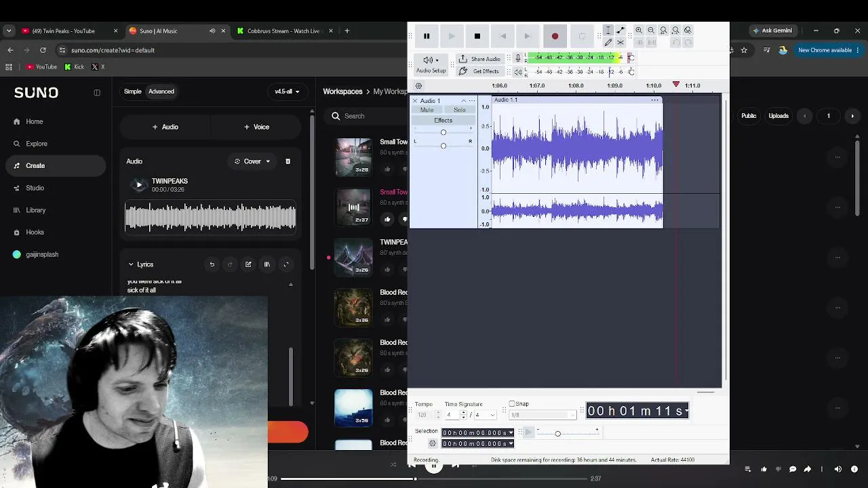The height and width of the screenshot is (488, 868).
Task: Open the v4.5-all model dropdown
Action: pos(287,91)
